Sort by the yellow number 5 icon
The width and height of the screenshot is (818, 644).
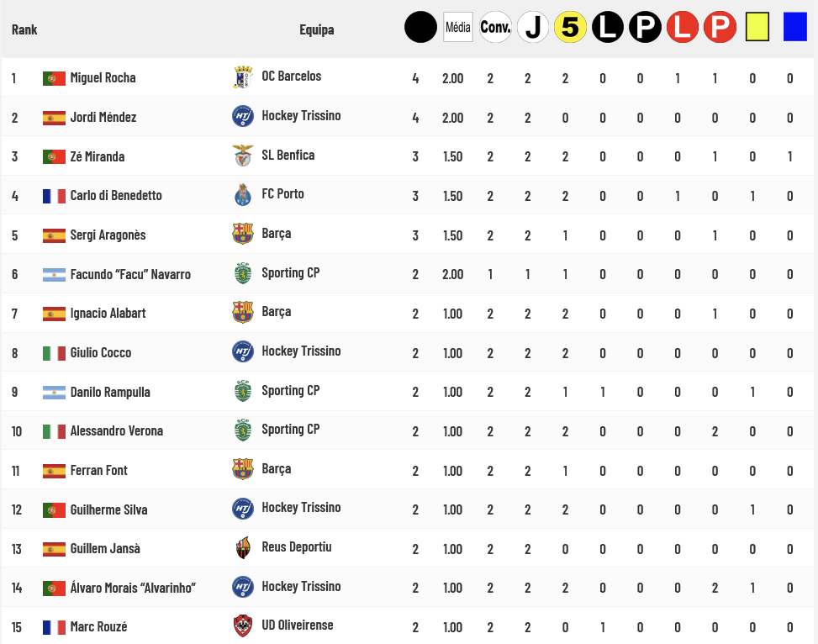tap(570, 27)
